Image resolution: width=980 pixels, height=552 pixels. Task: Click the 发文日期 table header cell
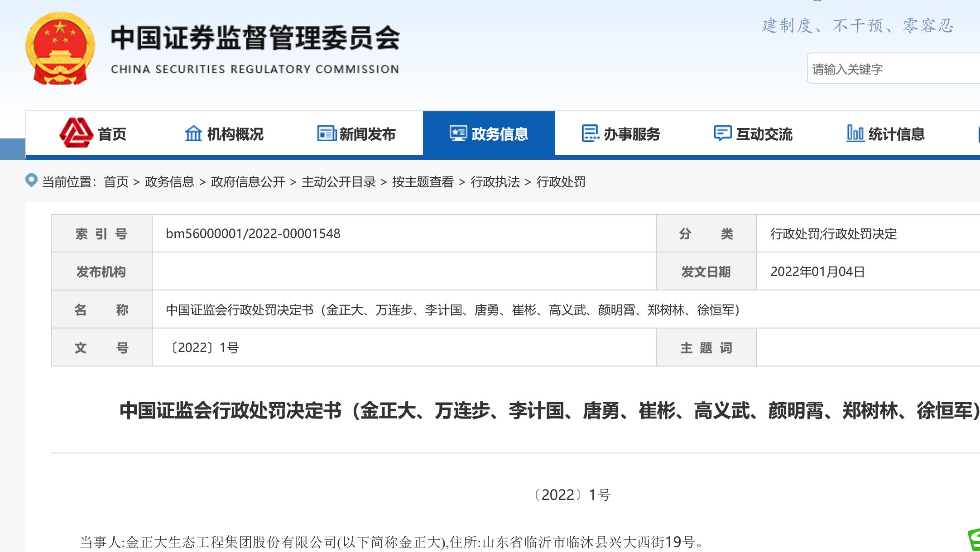[706, 271]
